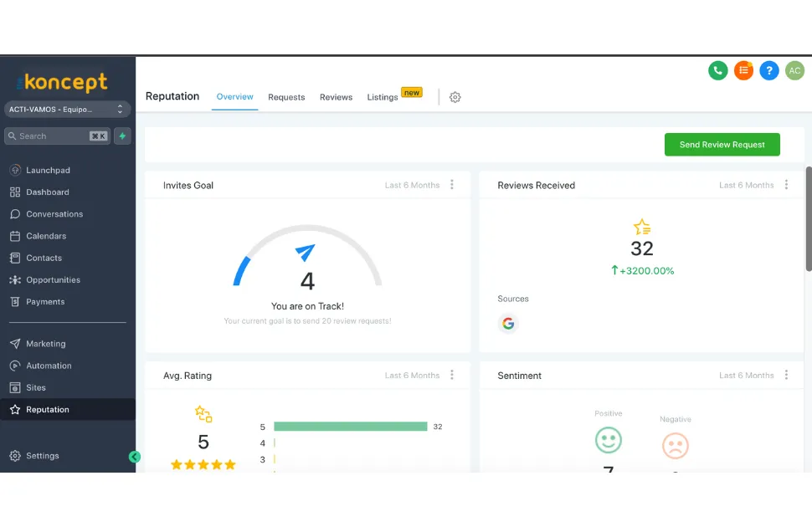Screen dimensions: 812x527
Task: Click the Reviews Received count 32
Action: [641, 249]
